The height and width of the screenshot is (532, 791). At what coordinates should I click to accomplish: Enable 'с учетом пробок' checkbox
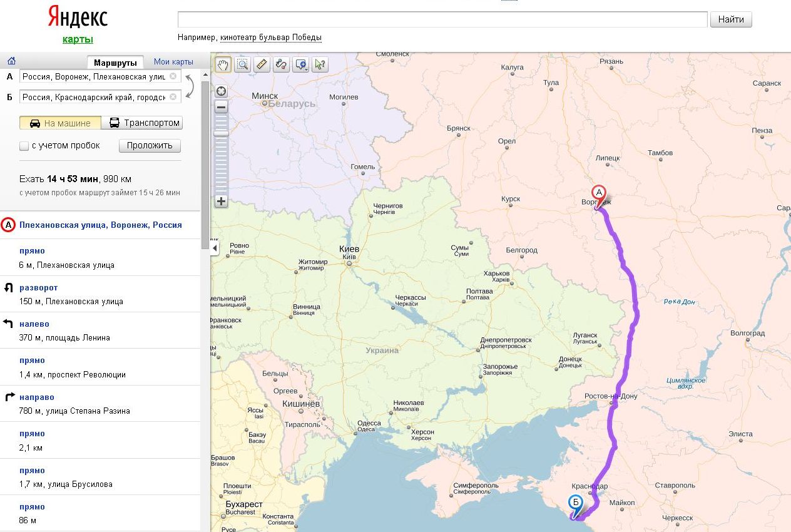pos(24,146)
